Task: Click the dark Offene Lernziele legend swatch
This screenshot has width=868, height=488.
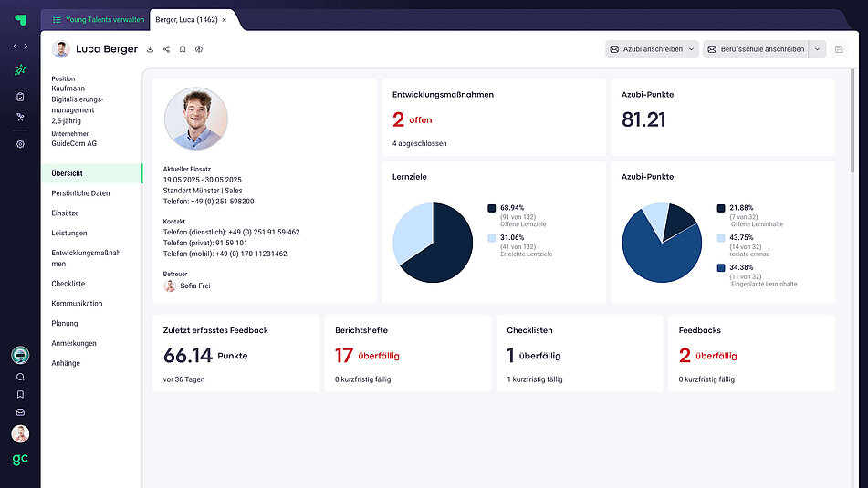Action: 492,208
